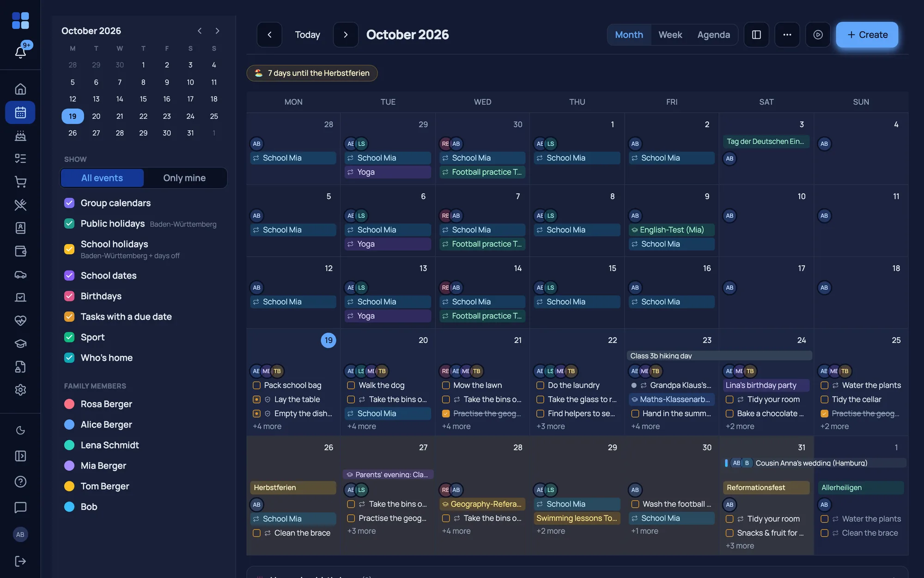924x578 pixels.
Task: Go to previous month in main calendar
Action: [269, 35]
